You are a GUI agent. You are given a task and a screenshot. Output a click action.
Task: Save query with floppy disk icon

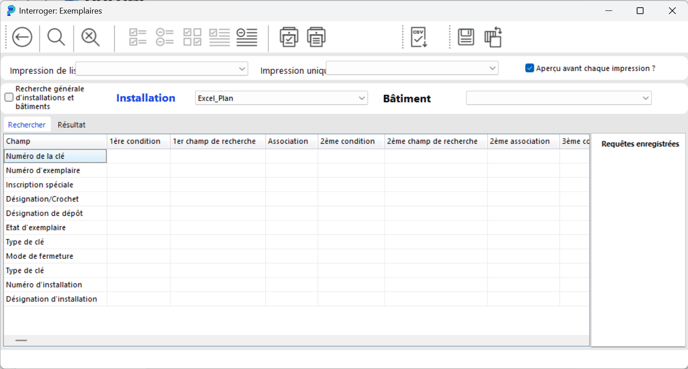pos(466,37)
